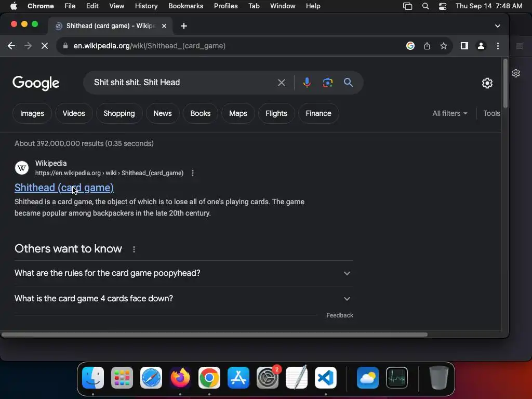Screen dimensions: 532x399
Task: Open the Chrome side panel icon
Action: point(464,46)
